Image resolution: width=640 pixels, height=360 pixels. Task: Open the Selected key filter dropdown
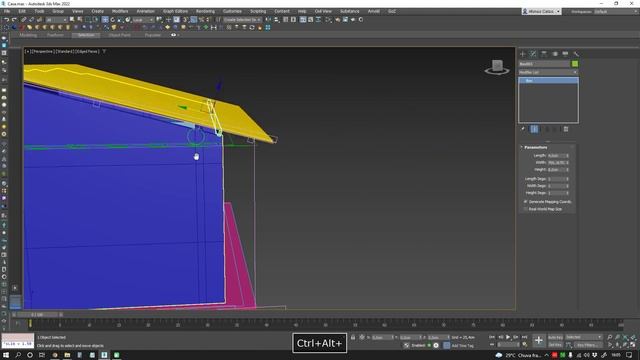pyautogui.click(x=584, y=337)
